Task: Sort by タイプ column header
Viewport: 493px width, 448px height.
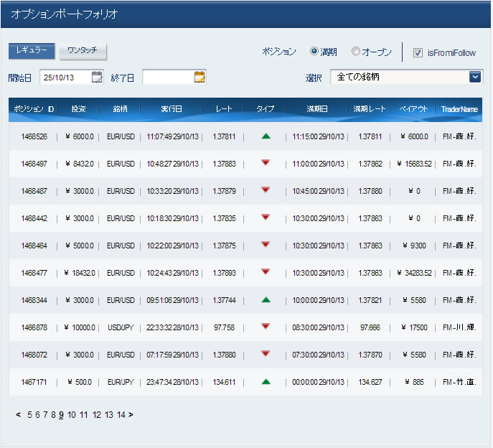Action: click(x=265, y=109)
